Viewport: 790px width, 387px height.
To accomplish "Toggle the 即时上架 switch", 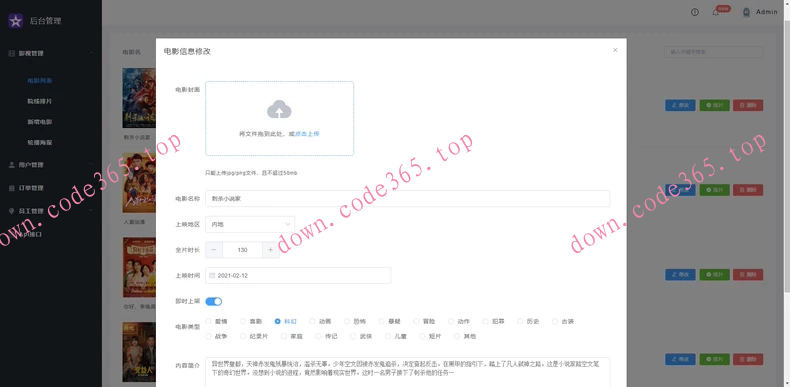I will 214,301.
